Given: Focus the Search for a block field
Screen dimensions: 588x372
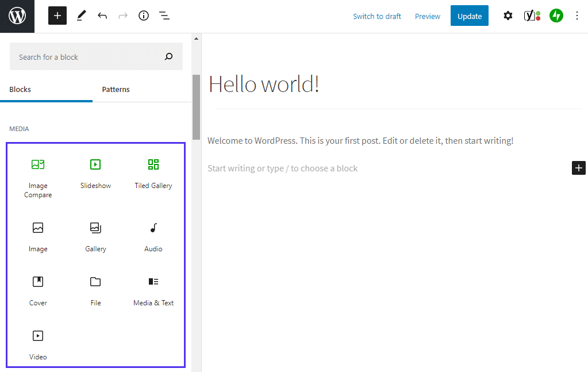Looking at the screenshot, I should click(86, 57).
